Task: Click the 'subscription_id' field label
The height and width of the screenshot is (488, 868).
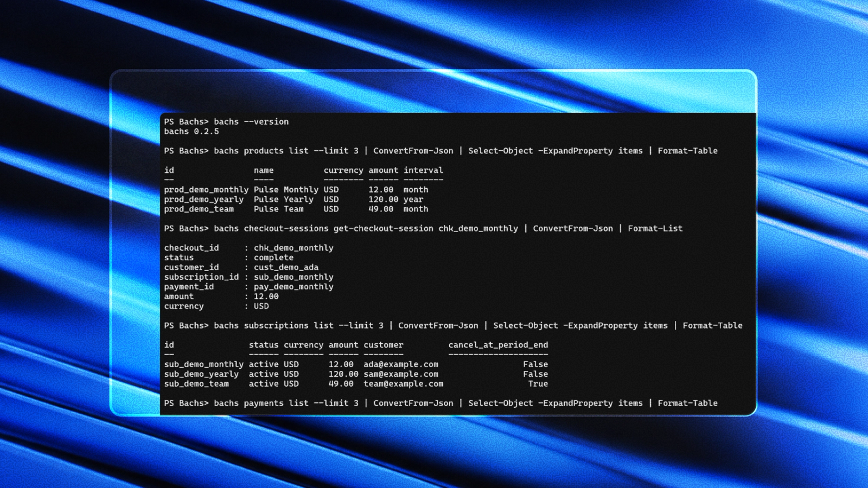Action: click(201, 277)
